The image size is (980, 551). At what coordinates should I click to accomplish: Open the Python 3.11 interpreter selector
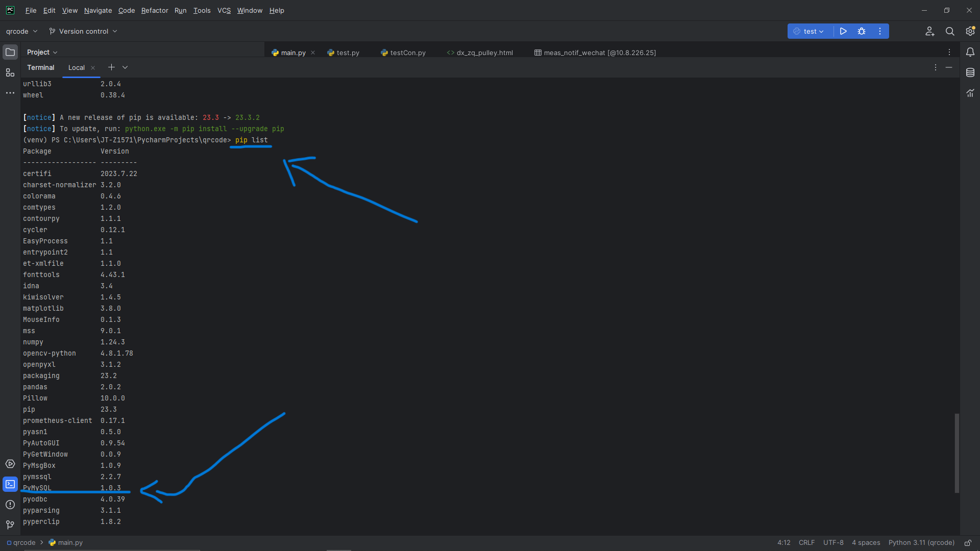pyautogui.click(x=921, y=543)
